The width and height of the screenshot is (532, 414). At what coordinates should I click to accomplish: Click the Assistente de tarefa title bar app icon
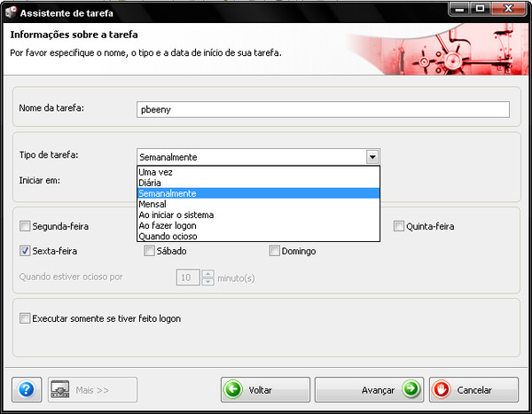pos(11,12)
